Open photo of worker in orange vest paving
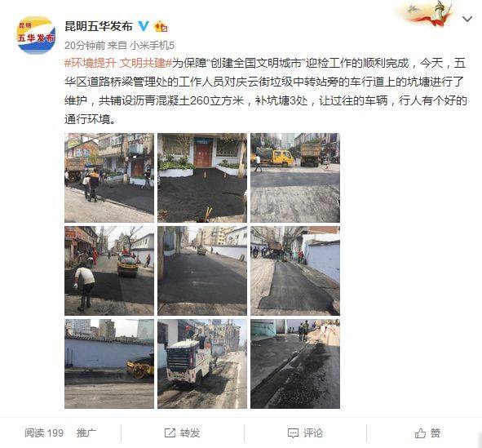The width and height of the screenshot is (482, 448). (109, 178)
